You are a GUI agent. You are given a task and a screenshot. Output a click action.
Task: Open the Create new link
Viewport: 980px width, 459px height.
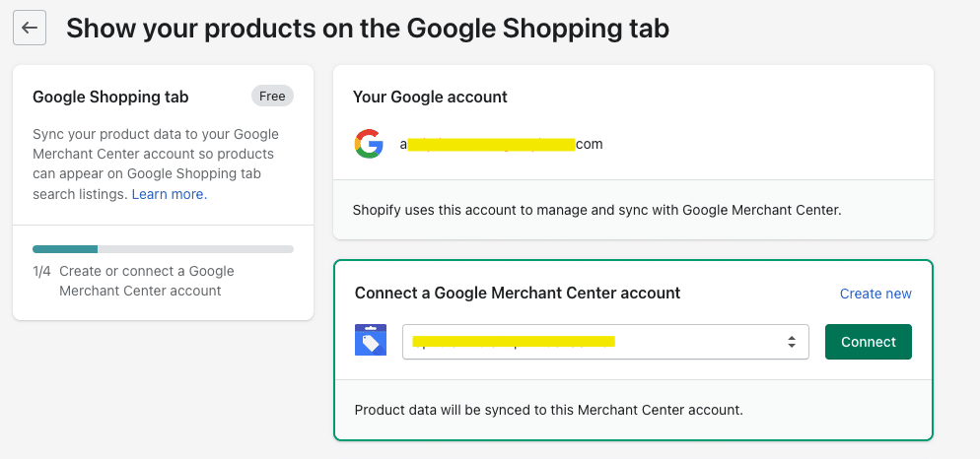(875, 294)
